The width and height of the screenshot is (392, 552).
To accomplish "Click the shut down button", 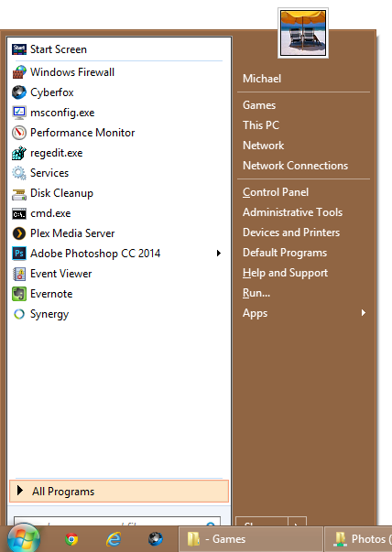I will [x=262, y=522].
